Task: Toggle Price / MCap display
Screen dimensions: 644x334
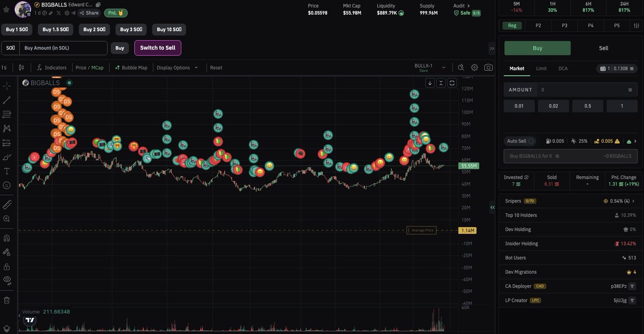Action: [x=90, y=68]
